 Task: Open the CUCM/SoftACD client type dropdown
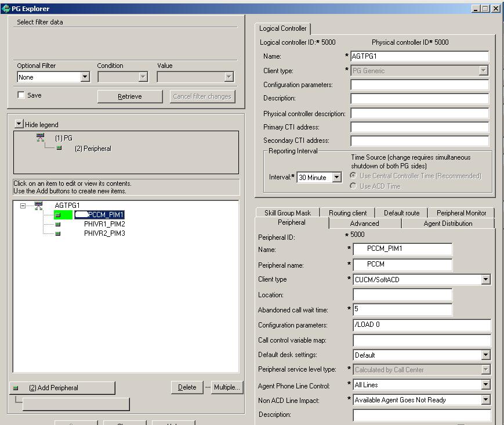point(485,279)
